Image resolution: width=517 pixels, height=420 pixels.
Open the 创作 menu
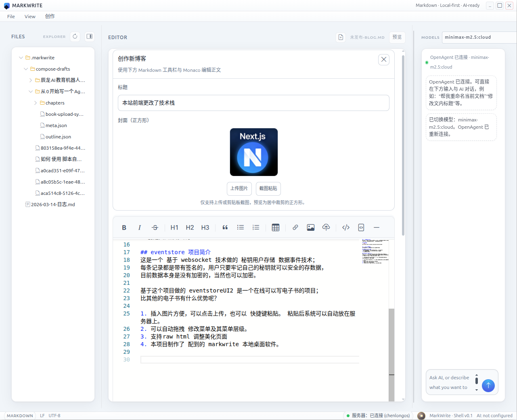(50, 17)
